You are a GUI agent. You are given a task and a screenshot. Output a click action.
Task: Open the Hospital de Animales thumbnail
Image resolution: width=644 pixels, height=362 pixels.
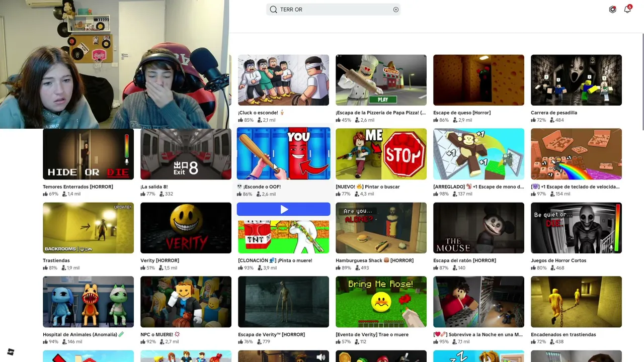(x=88, y=302)
